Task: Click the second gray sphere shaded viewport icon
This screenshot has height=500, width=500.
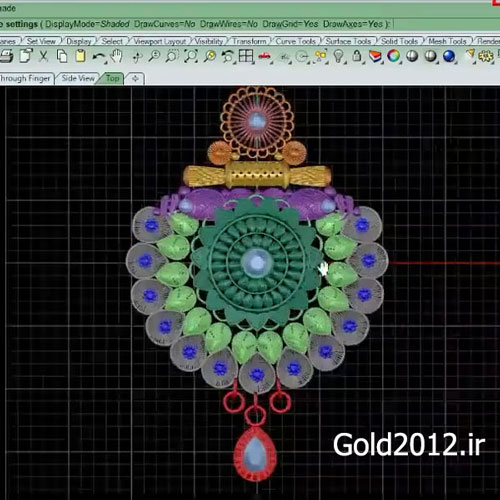Action: click(x=430, y=56)
